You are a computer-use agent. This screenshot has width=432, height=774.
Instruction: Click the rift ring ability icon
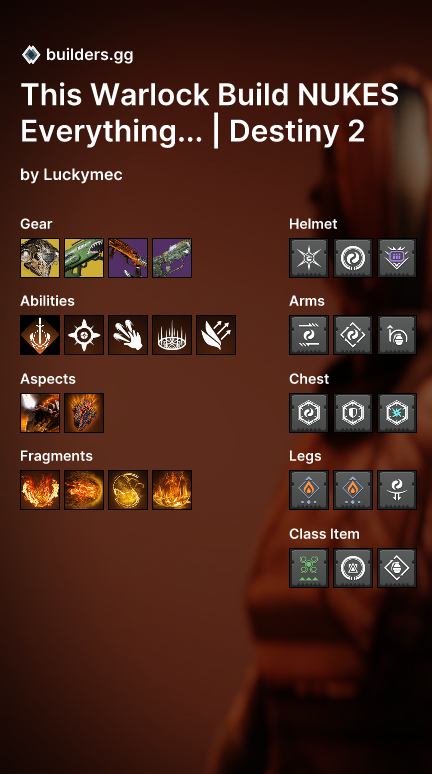click(172, 335)
